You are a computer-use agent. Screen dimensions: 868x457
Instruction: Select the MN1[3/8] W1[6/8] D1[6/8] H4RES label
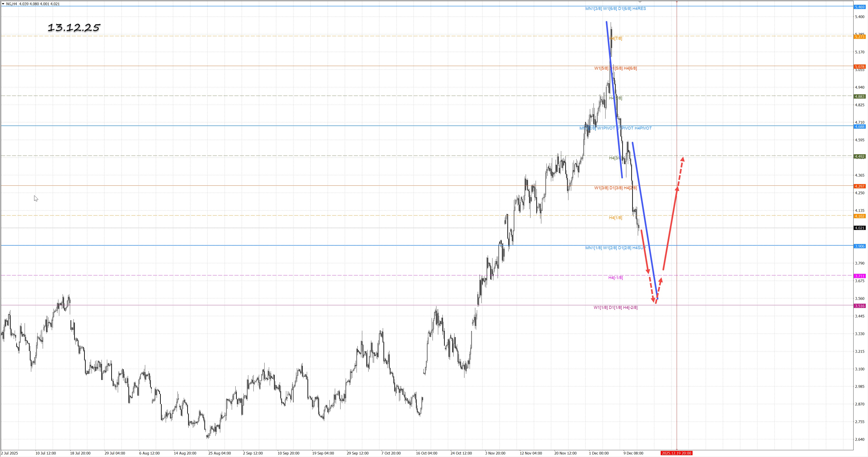pyautogui.click(x=615, y=8)
